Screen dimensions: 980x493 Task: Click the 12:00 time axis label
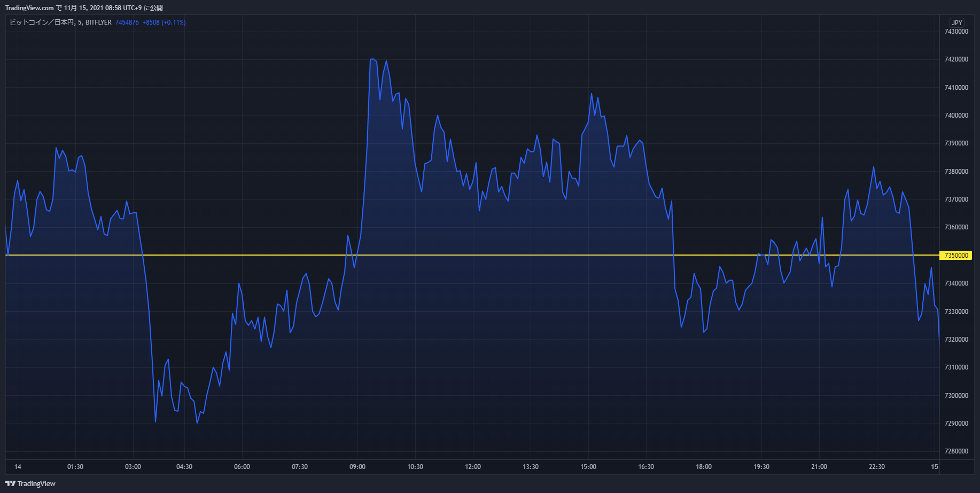473,467
